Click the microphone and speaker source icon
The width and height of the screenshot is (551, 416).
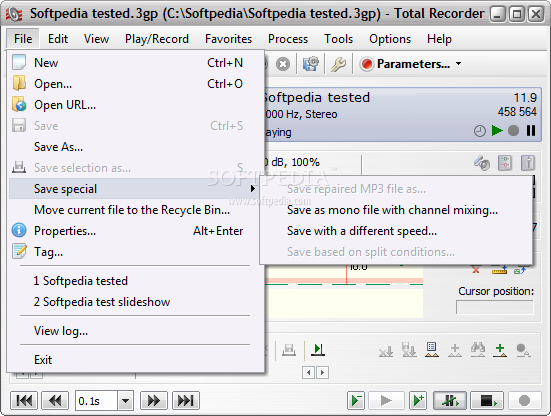pos(482,163)
